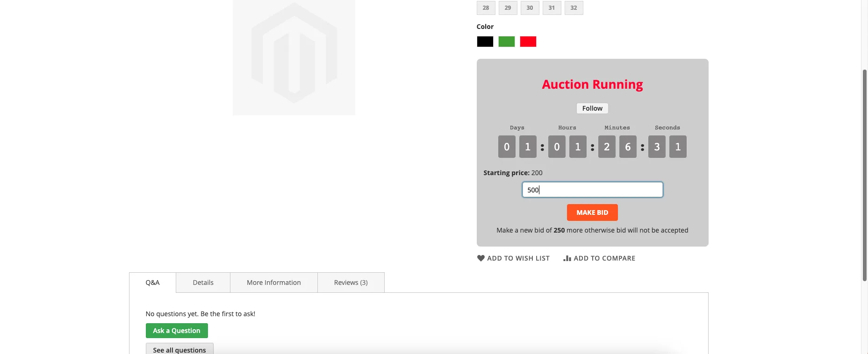Image resolution: width=868 pixels, height=354 pixels.
Task: Click the product placeholder image
Action: click(x=294, y=57)
